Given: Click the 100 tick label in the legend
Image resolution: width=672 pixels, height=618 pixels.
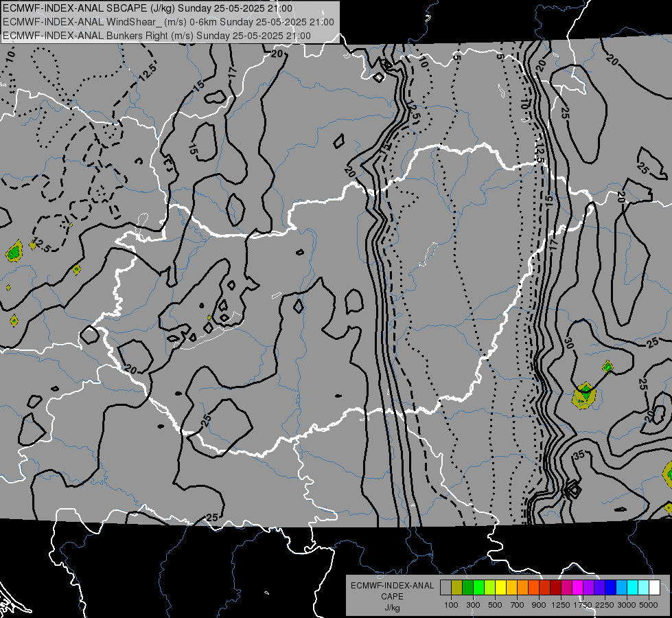Looking at the screenshot, I should point(451,605).
